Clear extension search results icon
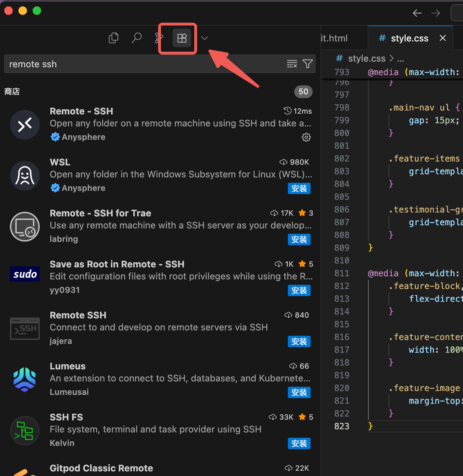This screenshot has width=463, height=476. coord(292,64)
